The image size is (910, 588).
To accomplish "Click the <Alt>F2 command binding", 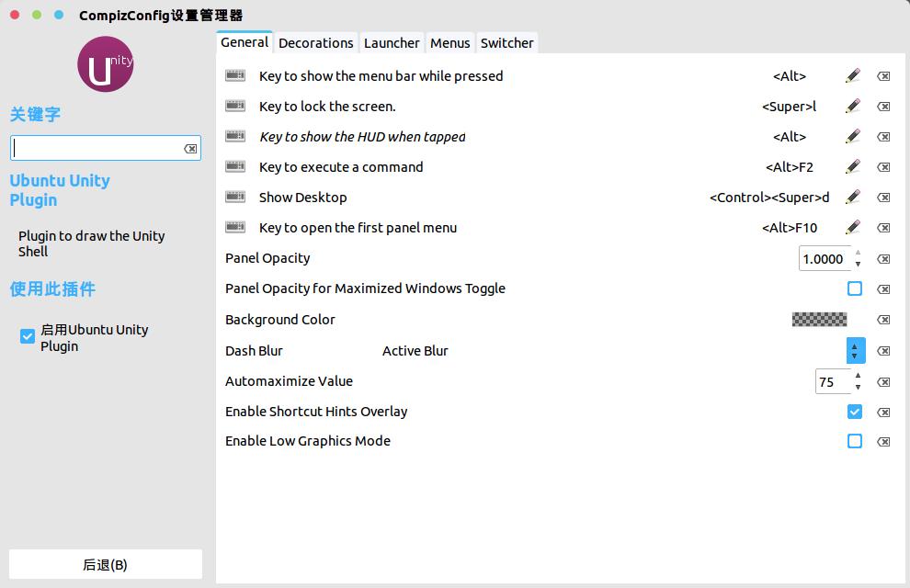I will [790, 167].
